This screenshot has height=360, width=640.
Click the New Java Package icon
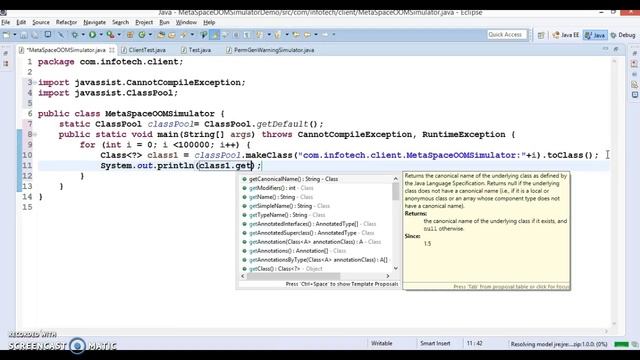pyautogui.click(x=130, y=35)
